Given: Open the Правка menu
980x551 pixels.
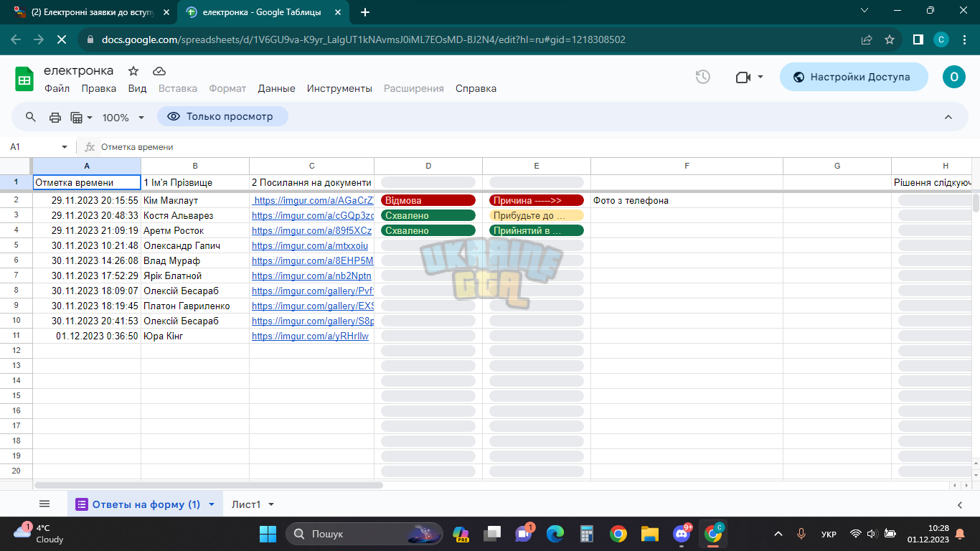Looking at the screenshot, I should pos(99,88).
